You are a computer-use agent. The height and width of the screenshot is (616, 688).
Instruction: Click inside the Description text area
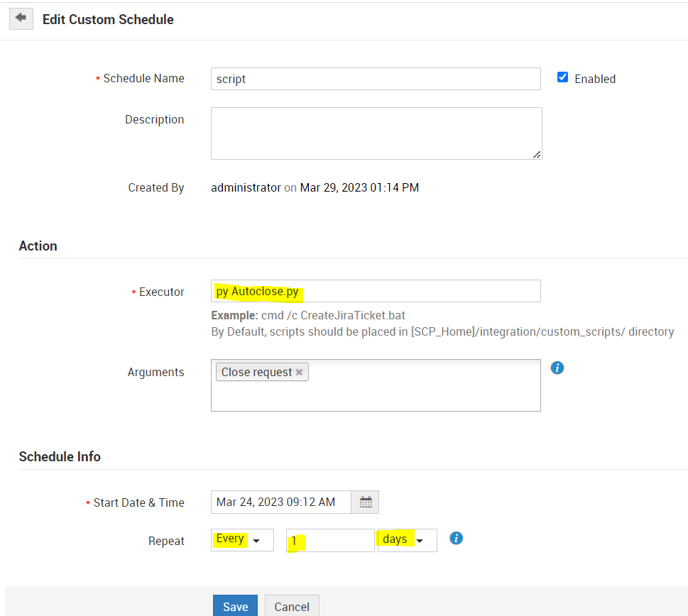pos(376,133)
